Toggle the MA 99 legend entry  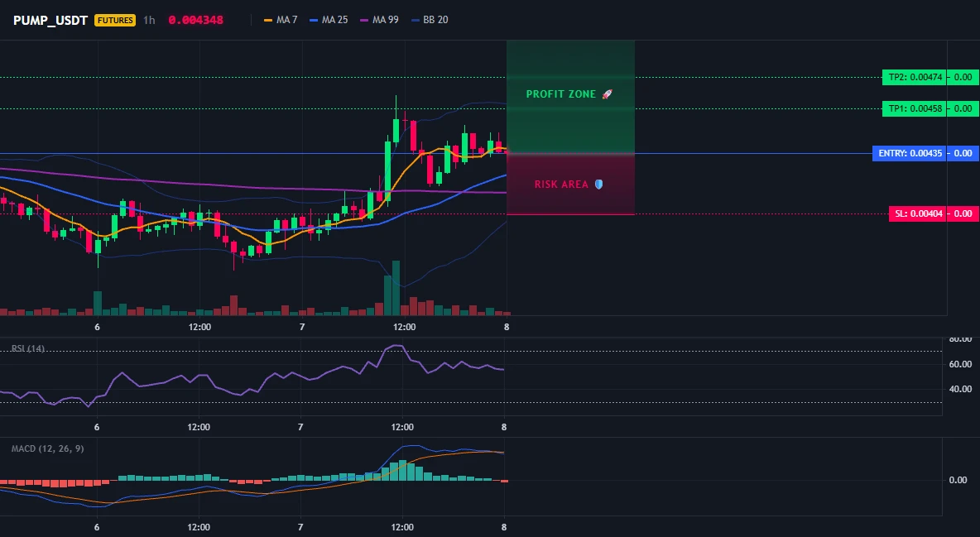pos(379,20)
